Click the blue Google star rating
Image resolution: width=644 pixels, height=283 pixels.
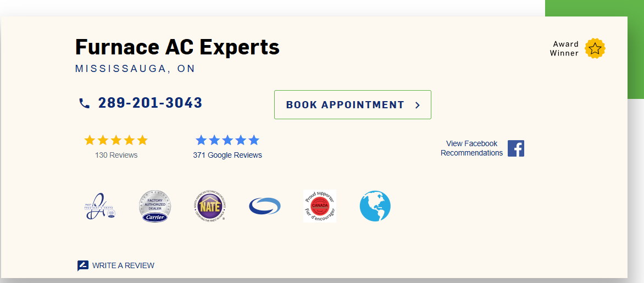[227, 140]
